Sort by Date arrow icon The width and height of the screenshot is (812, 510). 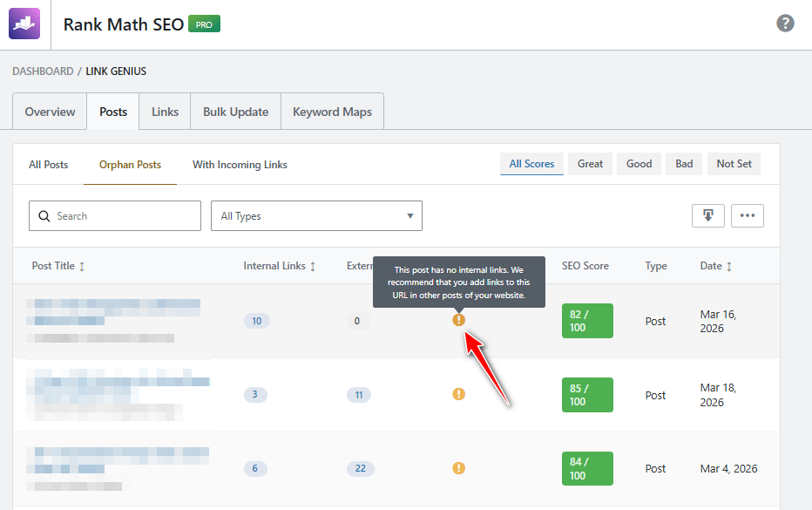click(x=729, y=267)
